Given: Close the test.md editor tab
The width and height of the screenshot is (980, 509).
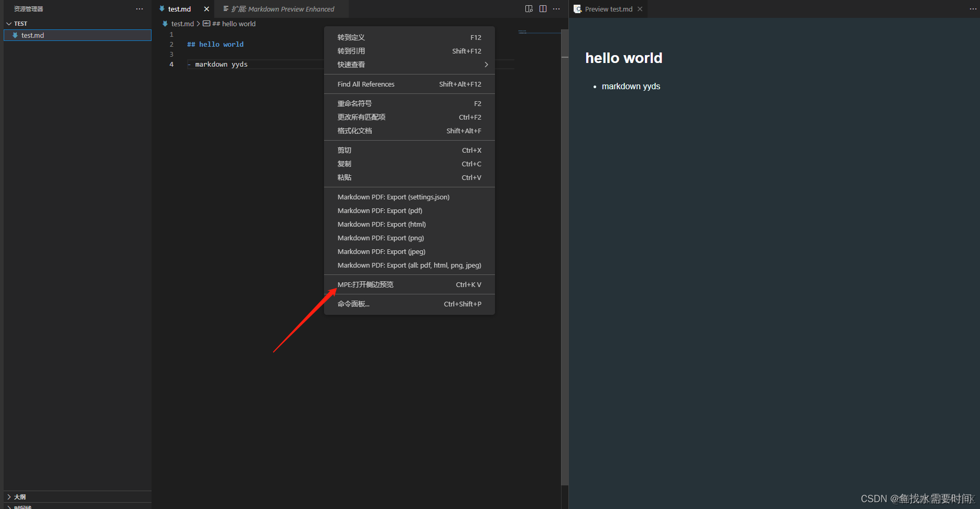Looking at the screenshot, I should pos(207,9).
